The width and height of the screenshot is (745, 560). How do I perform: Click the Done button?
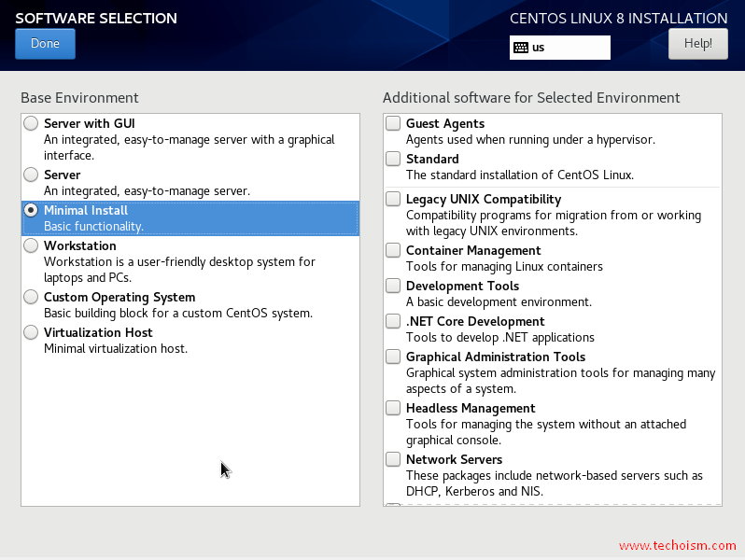coord(45,44)
